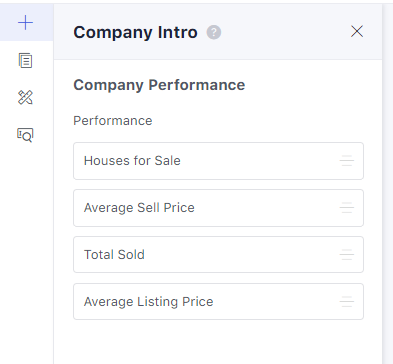Click the Company Performance heading
Viewport: 393px width, 364px height.
[x=159, y=85]
